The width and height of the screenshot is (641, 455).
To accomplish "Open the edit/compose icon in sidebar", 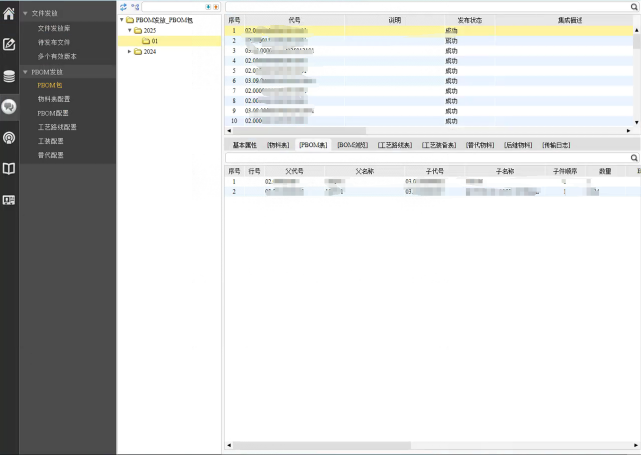I will click(x=9, y=44).
